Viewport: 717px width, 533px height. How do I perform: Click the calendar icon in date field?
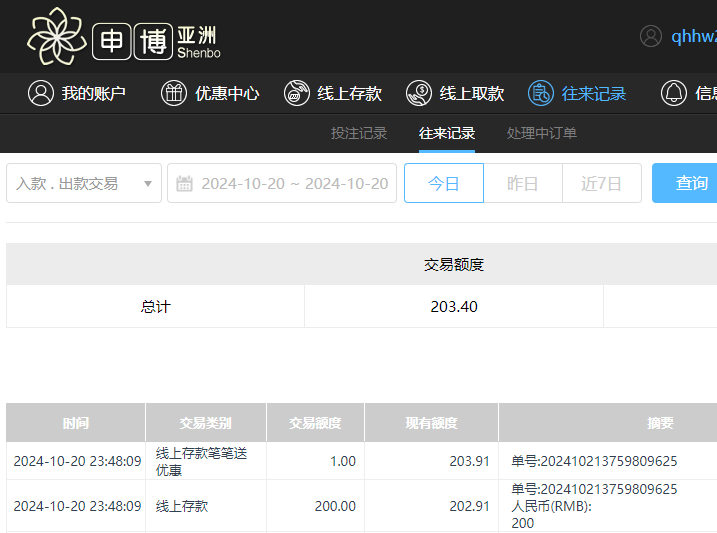pos(184,184)
